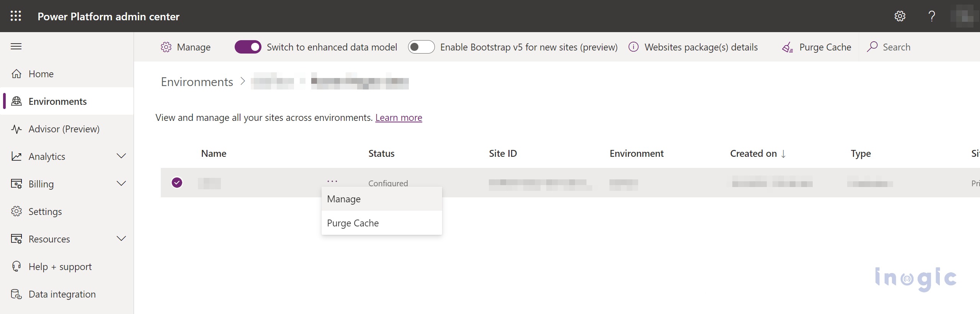Sort by the Status column header
The width and height of the screenshot is (980, 314).
[x=381, y=154]
